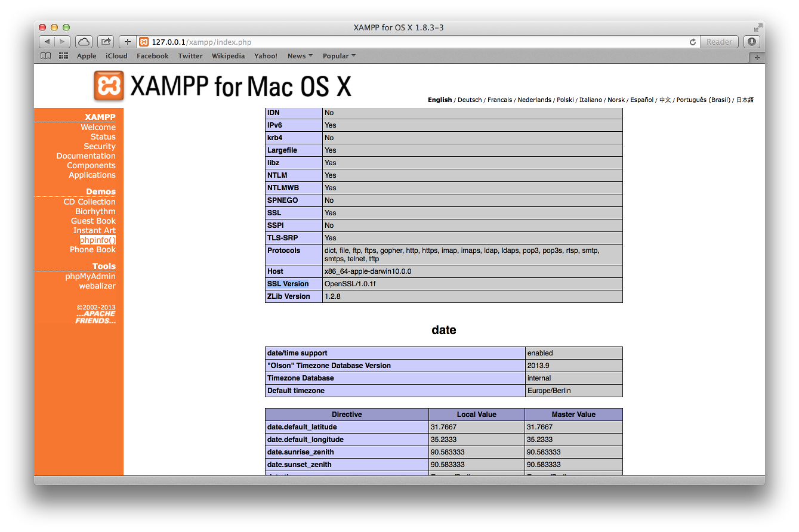Open the Wikipedia bookmark
The width and height of the screenshot is (799, 532).
click(x=228, y=56)
